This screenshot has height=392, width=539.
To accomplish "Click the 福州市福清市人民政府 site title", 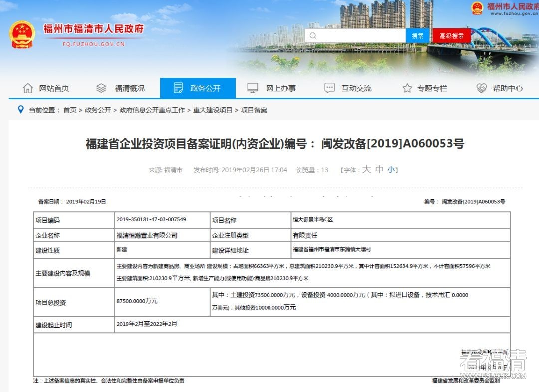I will (x=93, y=29).
